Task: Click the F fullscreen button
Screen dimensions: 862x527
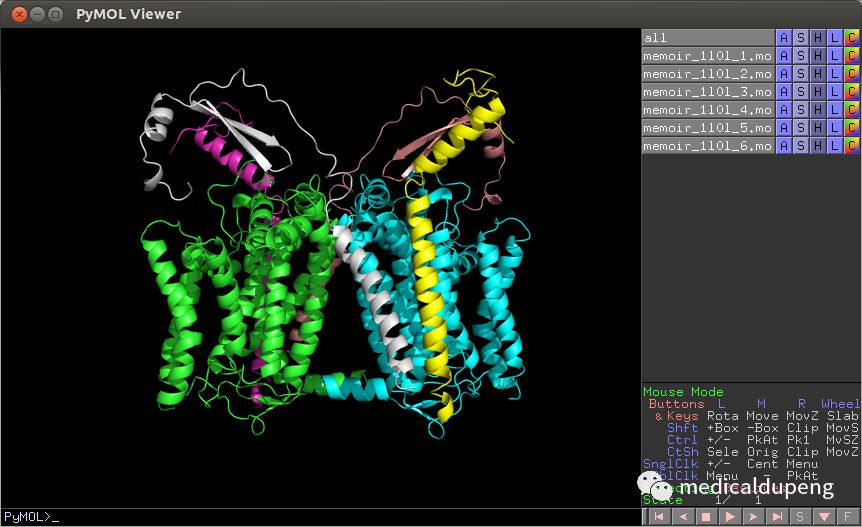Action: coord(847,516)
